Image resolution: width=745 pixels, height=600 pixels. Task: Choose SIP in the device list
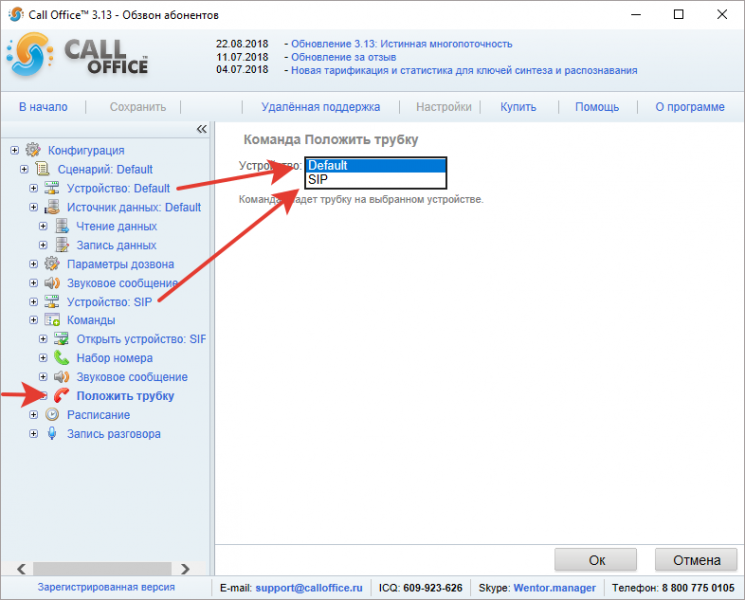coord(376,180)
